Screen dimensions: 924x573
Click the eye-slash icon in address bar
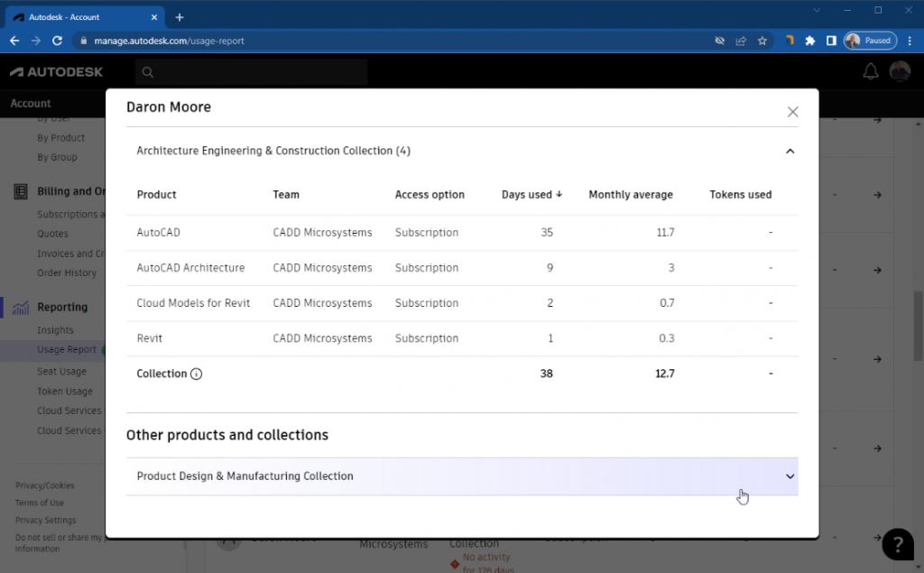point(719,41)
